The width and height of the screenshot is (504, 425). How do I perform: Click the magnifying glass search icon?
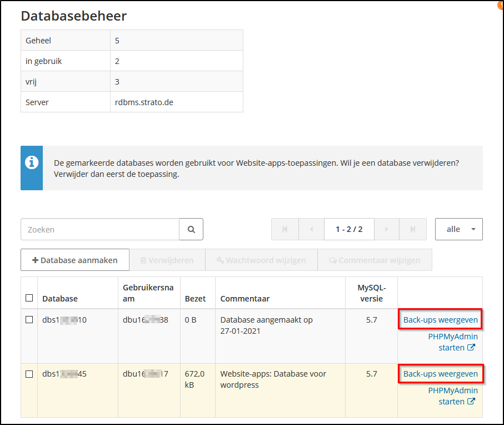(x=191, y=229)
